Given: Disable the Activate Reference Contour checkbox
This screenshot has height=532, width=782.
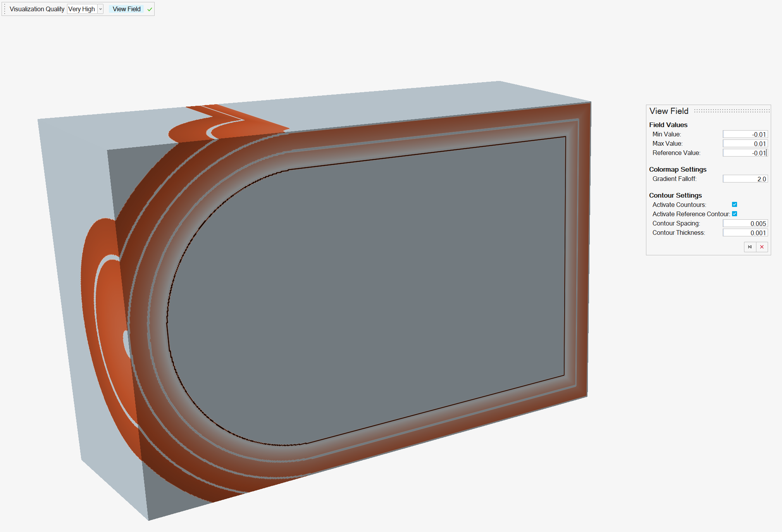Looking at the screenshot, I should pyautogui.click(x=734, y=214).
